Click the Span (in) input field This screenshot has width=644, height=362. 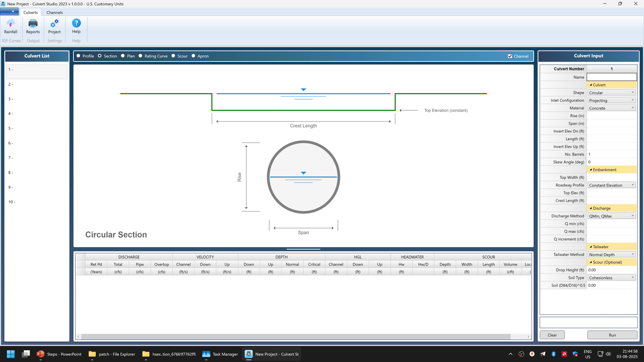tap(612, 124)
